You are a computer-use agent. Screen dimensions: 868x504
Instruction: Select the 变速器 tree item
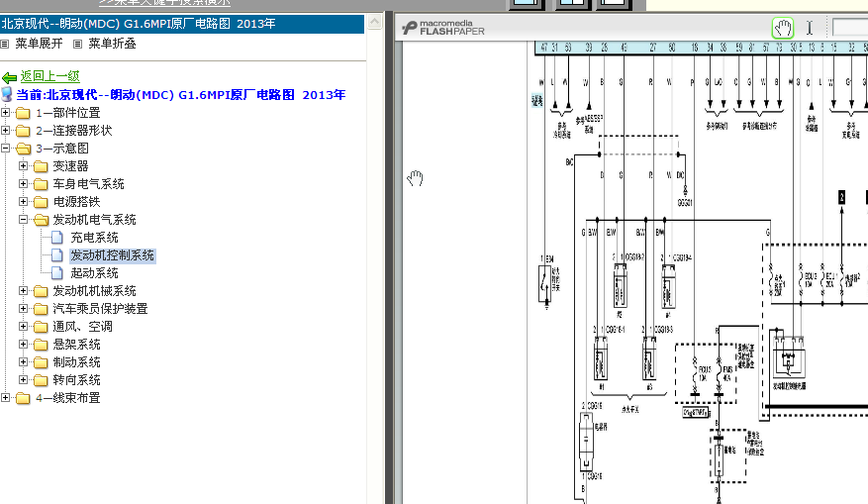(x=71, y=166)
